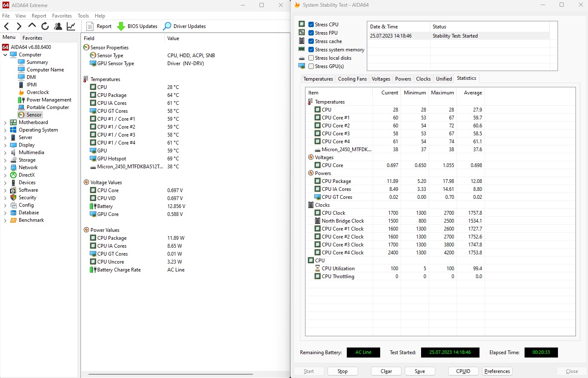Expand the Network tree node

(5, 167)
